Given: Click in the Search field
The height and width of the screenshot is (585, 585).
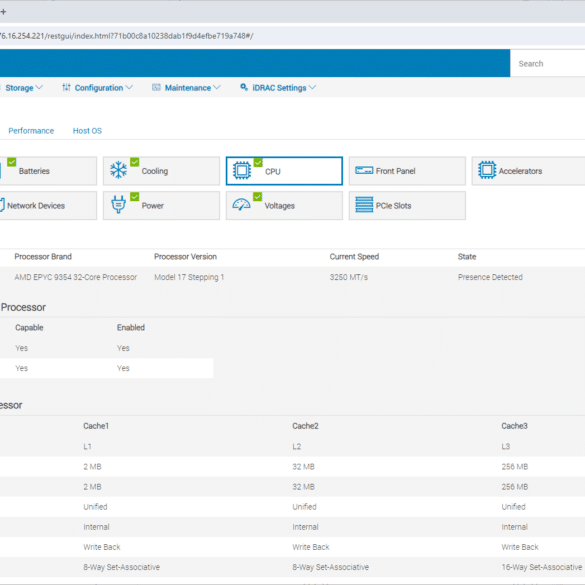Looking at the screenshot, I should point(547,63).
